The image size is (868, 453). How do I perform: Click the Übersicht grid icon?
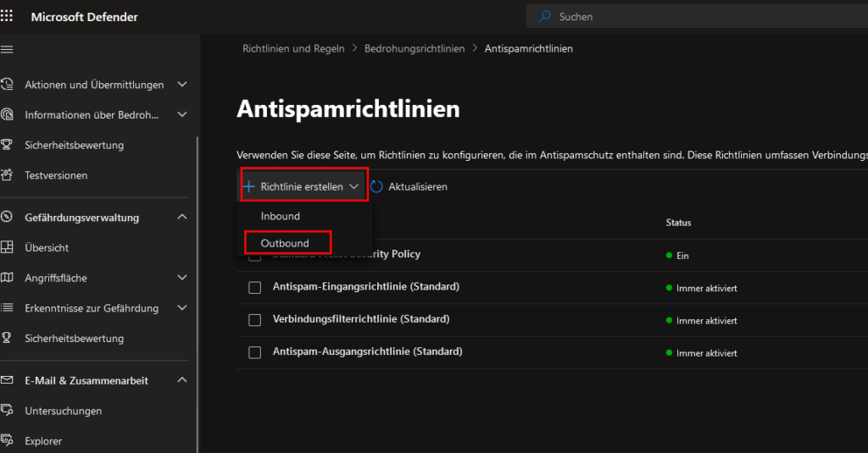pyautogui.click(x=7, y=247)
